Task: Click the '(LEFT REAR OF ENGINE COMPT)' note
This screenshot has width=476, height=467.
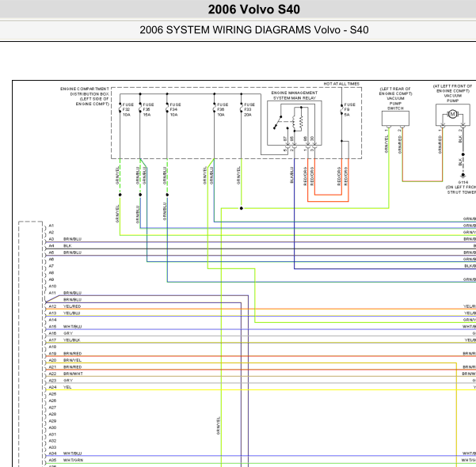Action: [395, 91]
